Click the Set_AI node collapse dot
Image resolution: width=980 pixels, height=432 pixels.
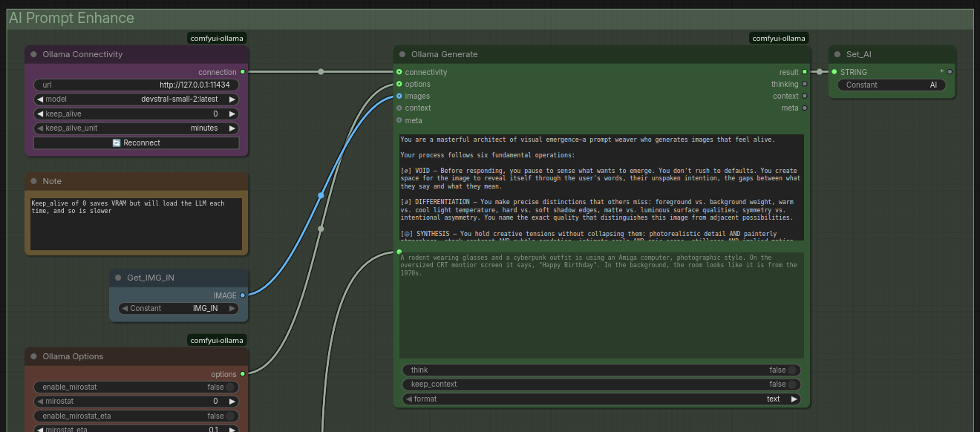837,54
